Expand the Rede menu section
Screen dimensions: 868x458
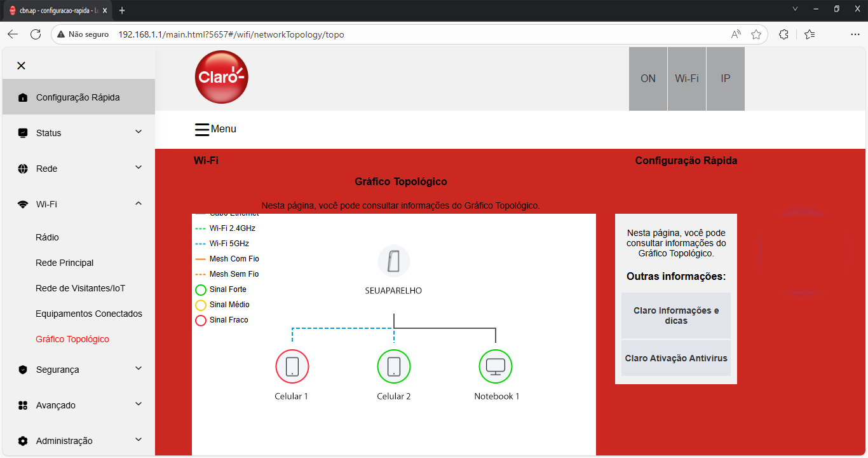[79, 169]
